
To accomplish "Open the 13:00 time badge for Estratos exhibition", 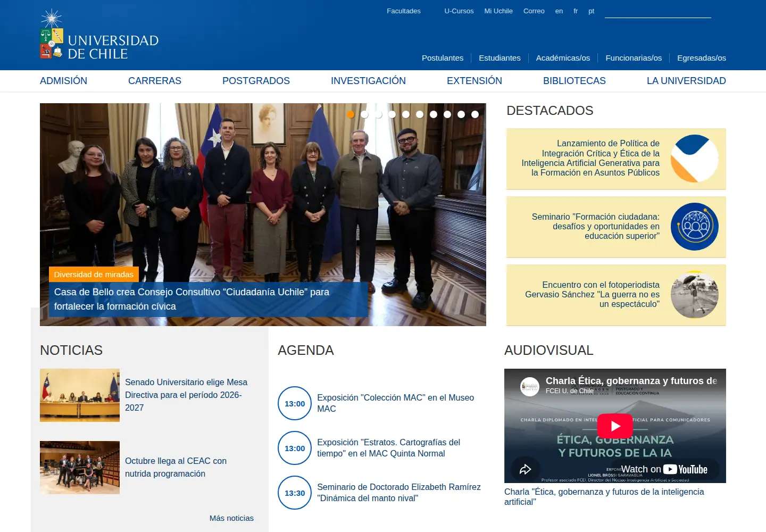I will pos(295,448).
